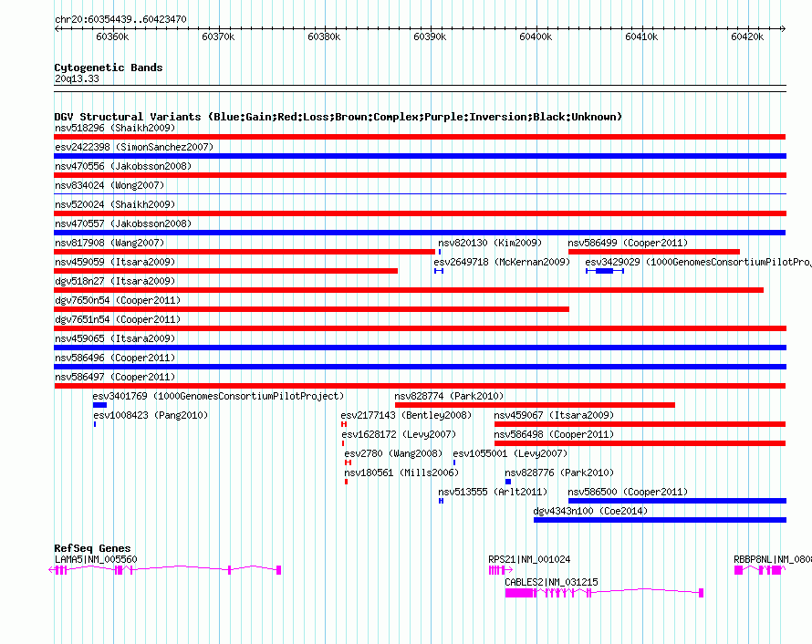The image size is (812, 644).
Task: Select the esv2422398 (SimonSanchez2007) blue gain bar
Action: (420, 156)
